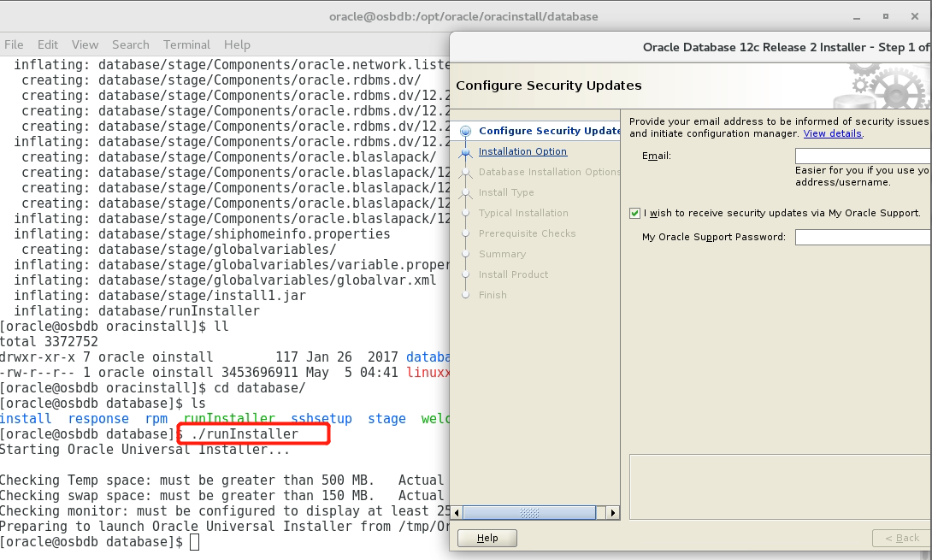Open the File menu in the terminal
The height and width of the screenshot is (560, 932).
coord(14,44)
